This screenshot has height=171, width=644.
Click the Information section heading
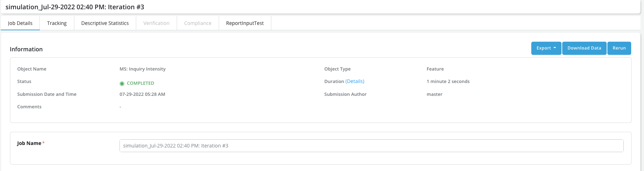(26, 50)
